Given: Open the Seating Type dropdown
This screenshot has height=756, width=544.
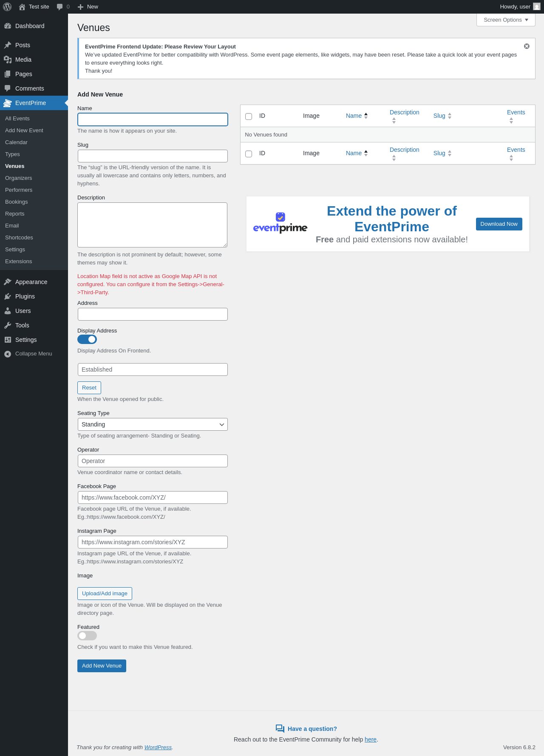Looking at the screenshot, I should click(153, 424).
